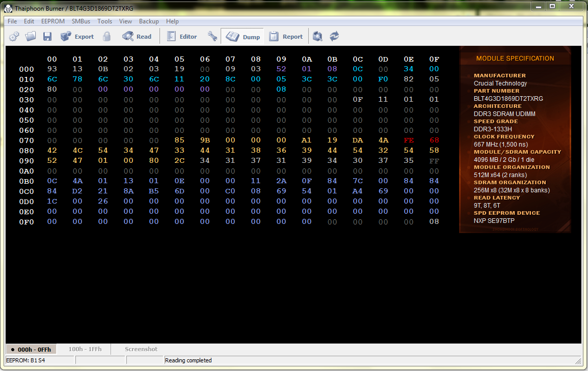The width and height of the screenshot is (588, 371).
Task: Click the padlock write-protection icon
Action: pyautogui.click(x=107, y=36)
